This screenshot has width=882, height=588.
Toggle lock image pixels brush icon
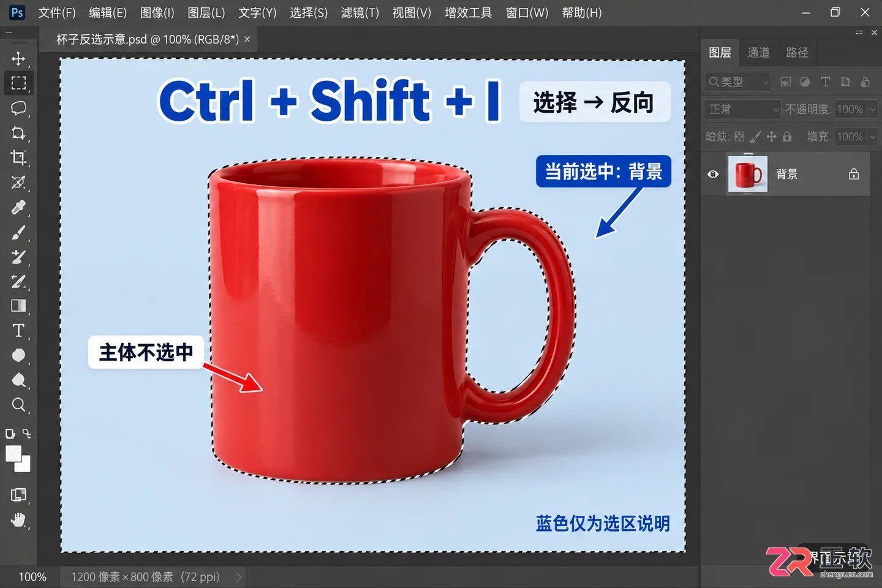tap(756, 137)
